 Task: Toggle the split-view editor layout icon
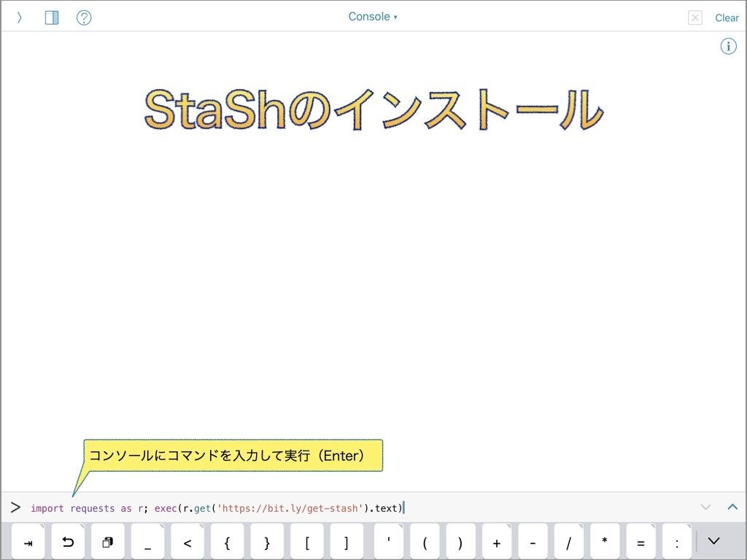point(51,17)
